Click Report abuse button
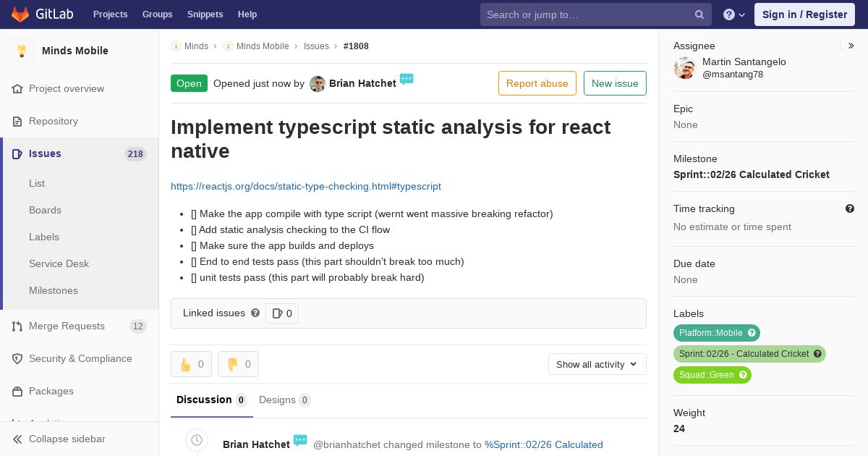This screenshot has width=868, height=456. (537, 83)
